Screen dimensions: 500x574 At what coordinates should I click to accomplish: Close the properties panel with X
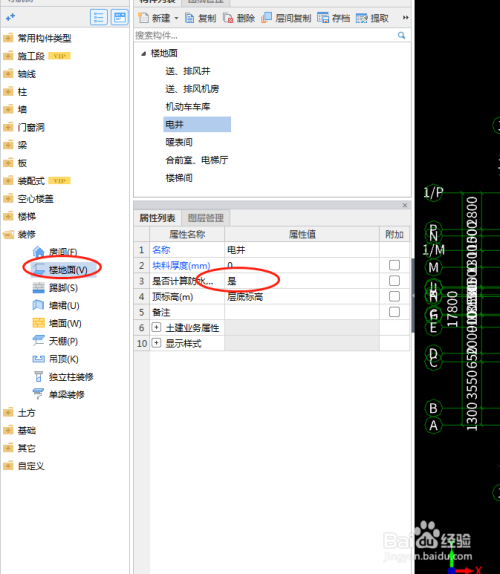pyautogui.click(x=405, y=205)
